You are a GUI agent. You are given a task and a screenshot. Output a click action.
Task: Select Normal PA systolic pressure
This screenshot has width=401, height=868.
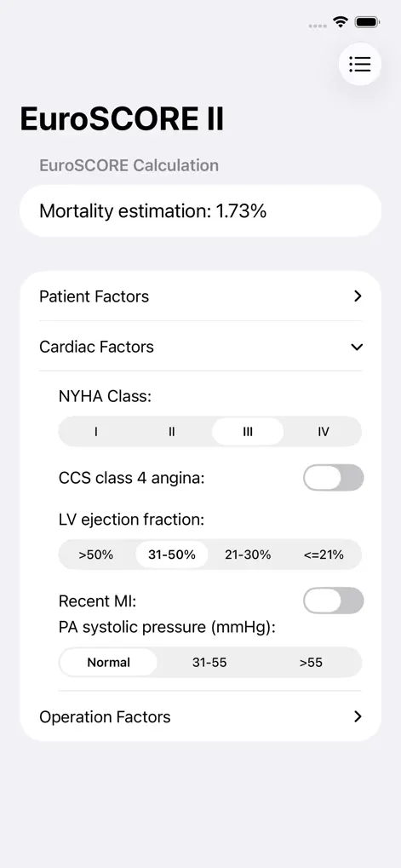point(108,663)
